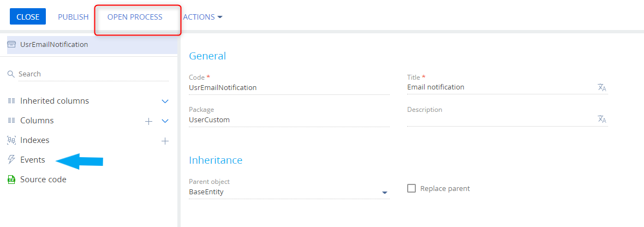Click Open Process in the toolbar
Viewport: 644px width, 227px height.
(x=135, y=17)
